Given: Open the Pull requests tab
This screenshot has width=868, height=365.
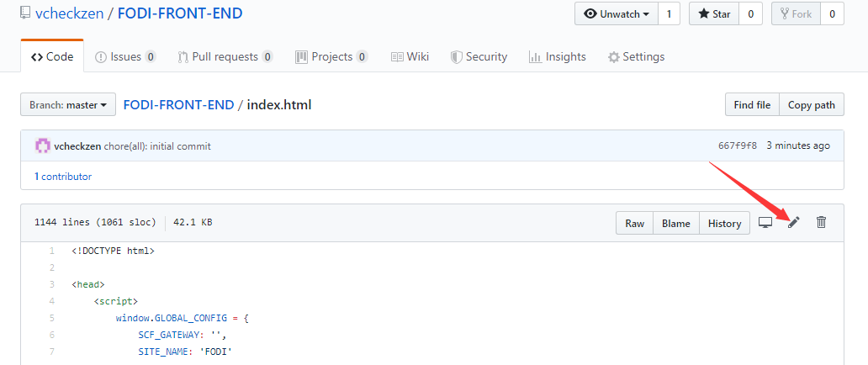Looking at the screenshot, I should tap(225, 56).
